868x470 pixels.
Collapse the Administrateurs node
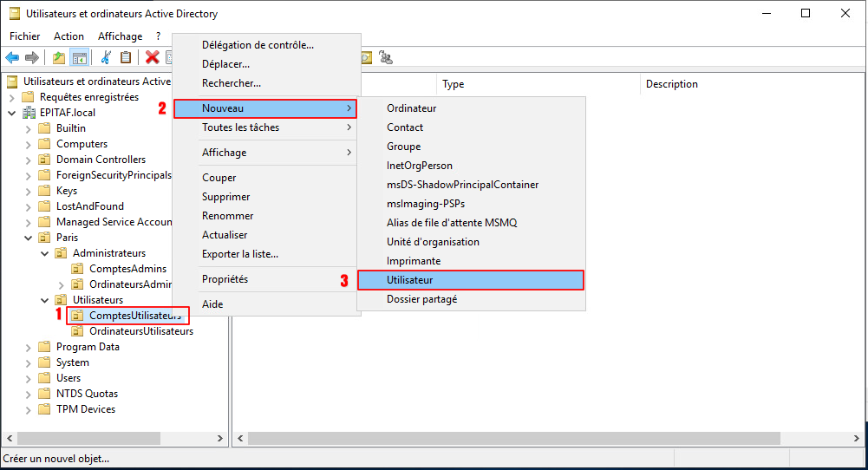(45, 253)
